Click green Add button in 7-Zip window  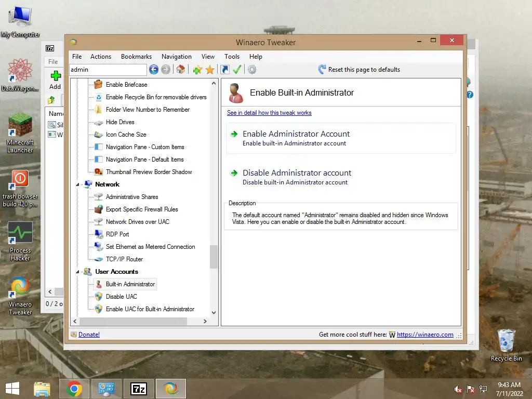55,80
